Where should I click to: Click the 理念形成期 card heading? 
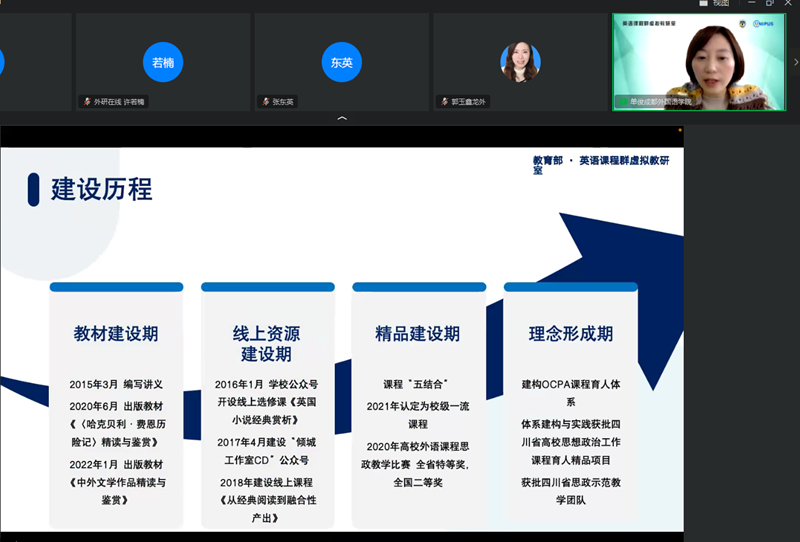[570, 333]
